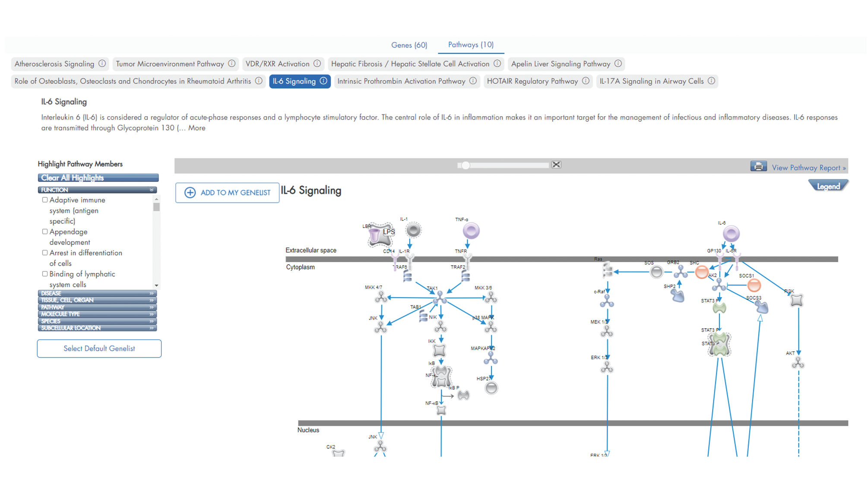Select the TNF-α node in pathway diagram
Image resolution: width=868 pixels, height=488 pixels.
(471, 231)
